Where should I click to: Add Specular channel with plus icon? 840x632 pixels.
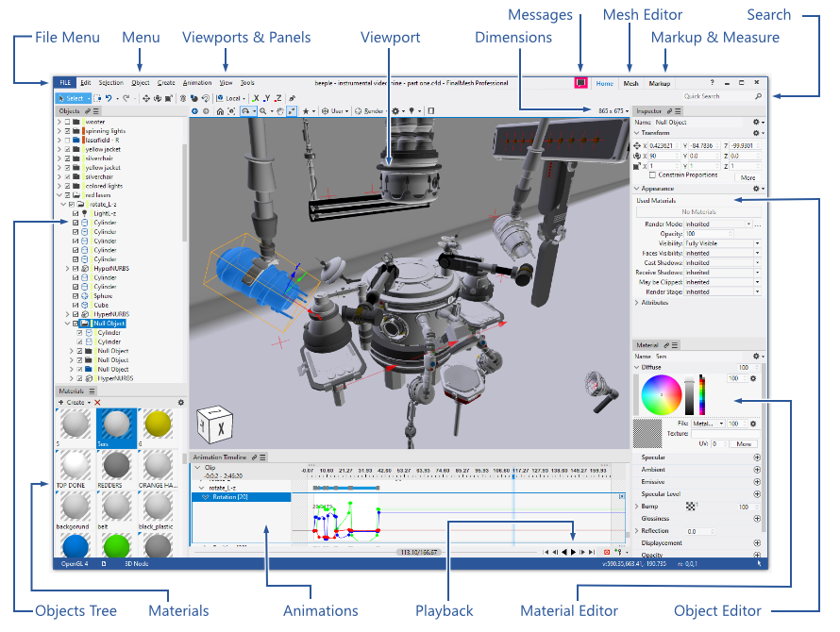(757, 457)
